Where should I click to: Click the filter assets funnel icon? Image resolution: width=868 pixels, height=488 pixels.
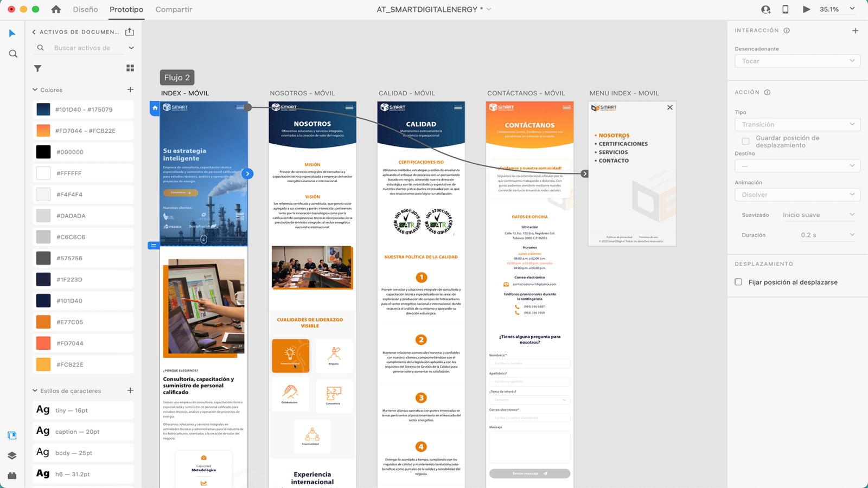[37, 68]
